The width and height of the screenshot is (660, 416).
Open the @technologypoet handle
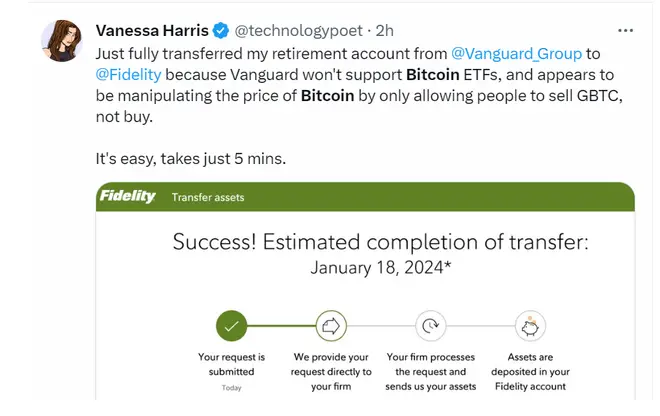[298, 30]
